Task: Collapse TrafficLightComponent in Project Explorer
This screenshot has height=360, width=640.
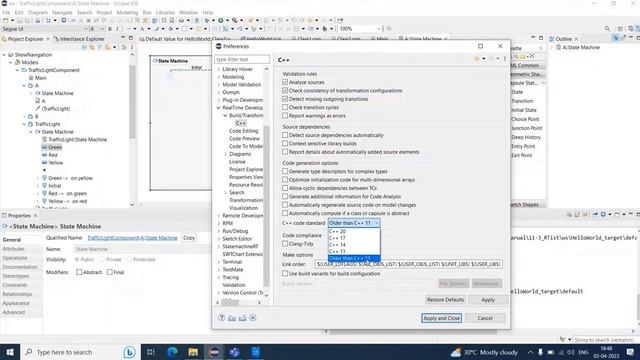Action: [18, 70]
